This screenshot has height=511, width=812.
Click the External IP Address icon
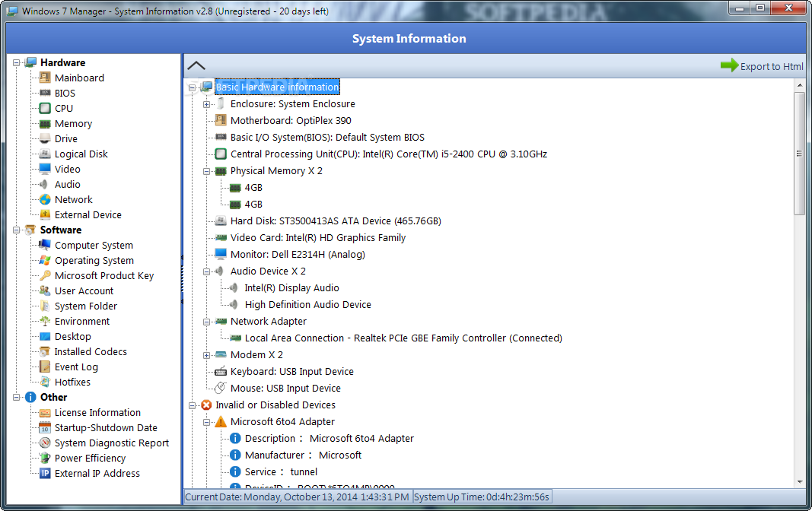[x=45, y=473]
